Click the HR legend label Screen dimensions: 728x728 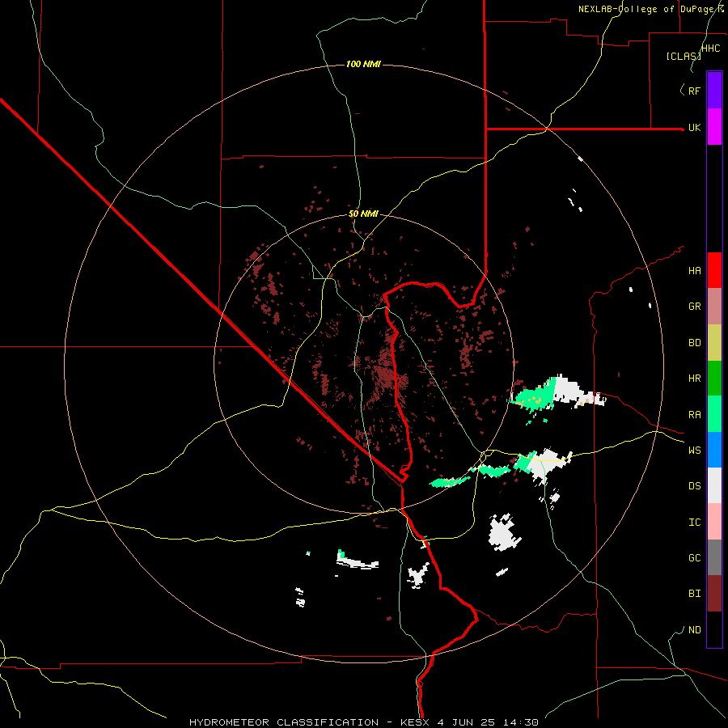pos(694,379)
